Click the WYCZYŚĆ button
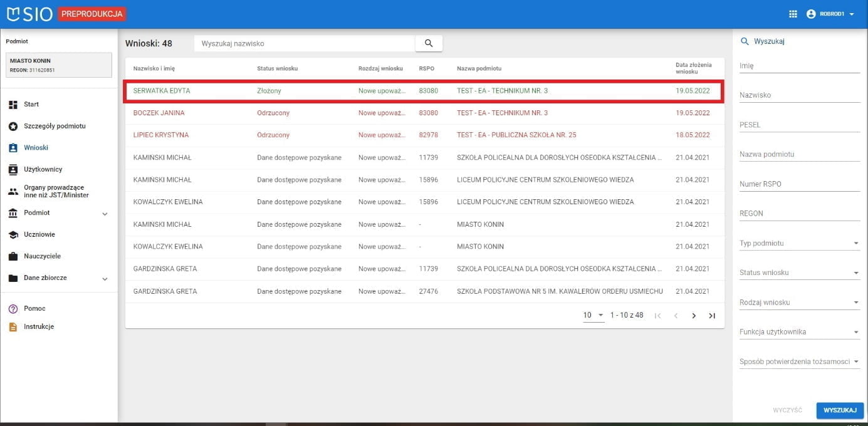This screenshot has height=426, width=868. coord(787,410)
